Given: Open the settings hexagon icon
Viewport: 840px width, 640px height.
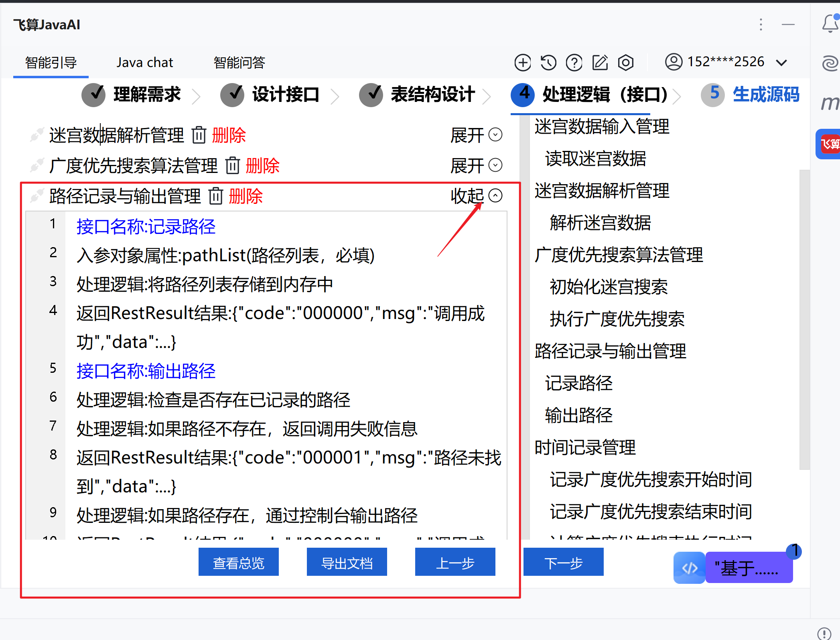Looking at the screenshot, I should [x=625, y=63].
